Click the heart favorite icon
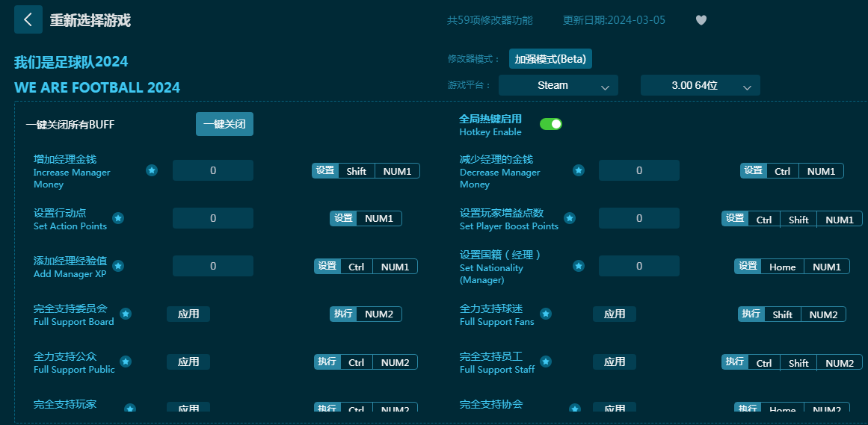Image resolution: width=868 pixels, height=425 pixels. pyautogui.click(x=701, y=20)
